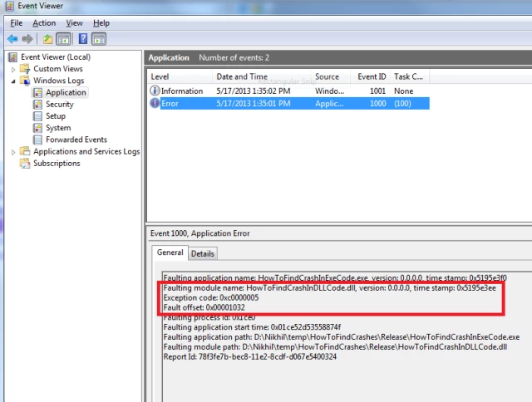Click the Faulting application path line
The width and height of the screenshot is (532, 402).
click(x=342, y=337)
